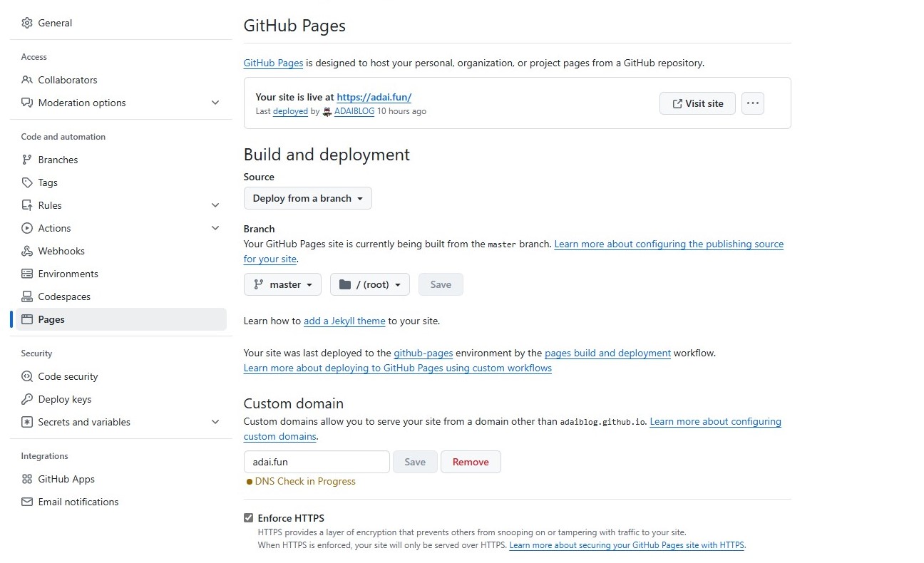The height and width of the screenshot is (563, 924).
Task: Click the Webhooks icon in sidebar
Action: coord(27,251)
